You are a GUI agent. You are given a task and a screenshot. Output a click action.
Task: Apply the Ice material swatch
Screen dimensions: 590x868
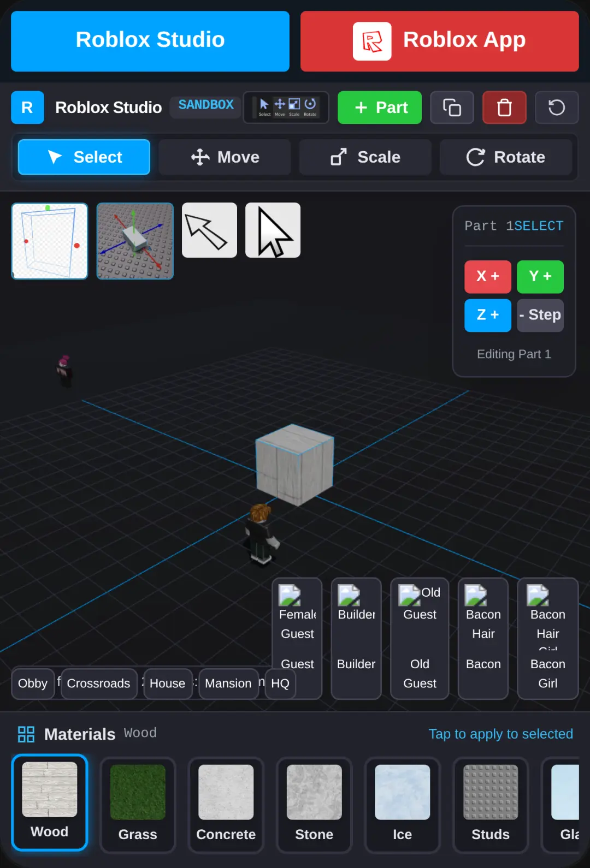click(x=403, y=805)
